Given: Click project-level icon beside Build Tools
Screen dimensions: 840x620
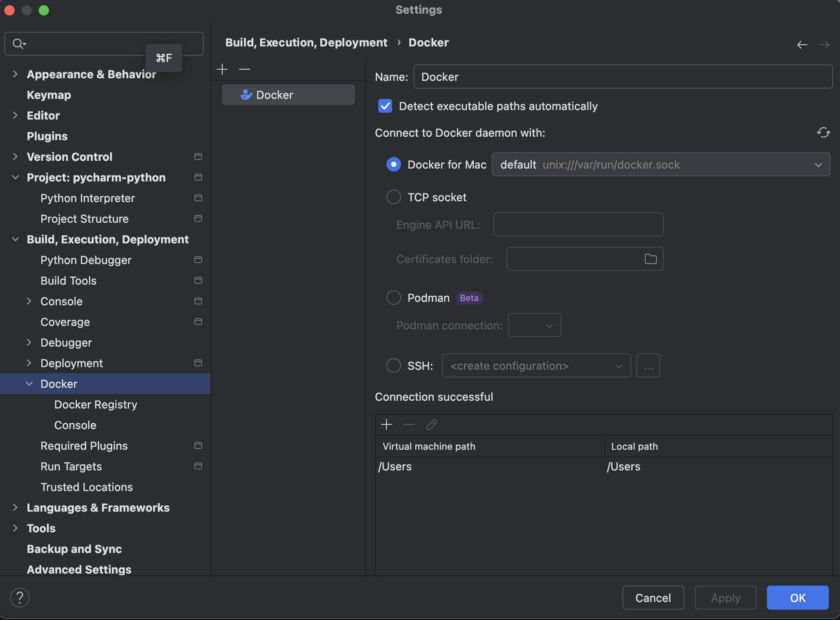Looking at the screenshot, I should pos(198,280).
